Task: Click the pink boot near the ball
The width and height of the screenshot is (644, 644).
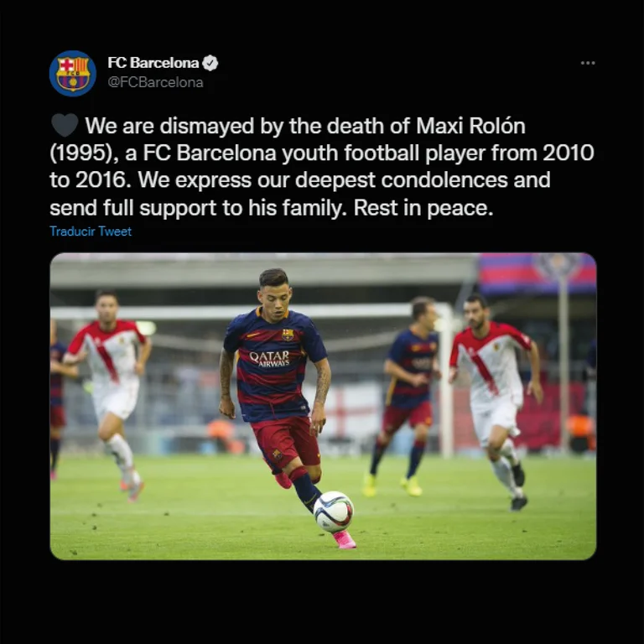Action: click(344, 539)
